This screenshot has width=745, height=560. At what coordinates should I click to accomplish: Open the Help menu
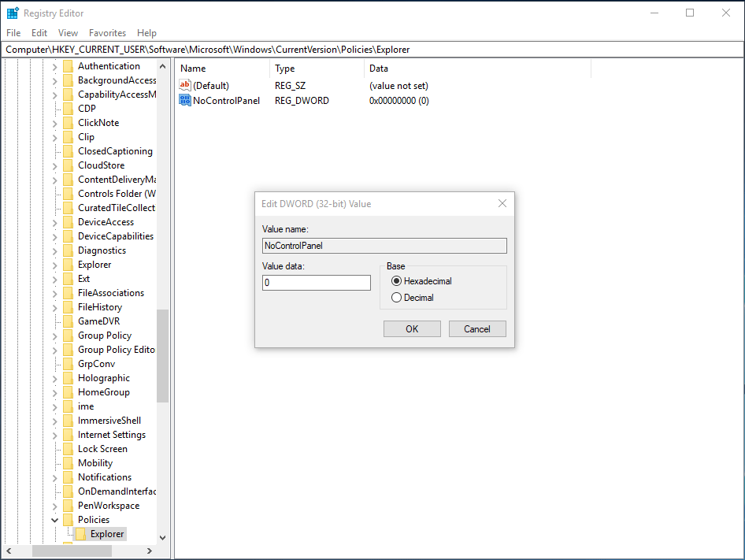(x=146, y=33)
